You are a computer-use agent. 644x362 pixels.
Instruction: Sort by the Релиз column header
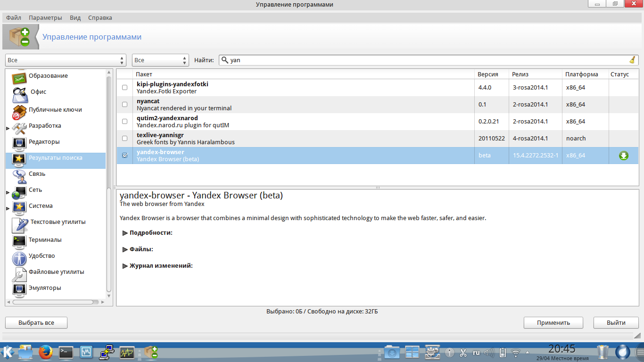click(x=536, y=74)
